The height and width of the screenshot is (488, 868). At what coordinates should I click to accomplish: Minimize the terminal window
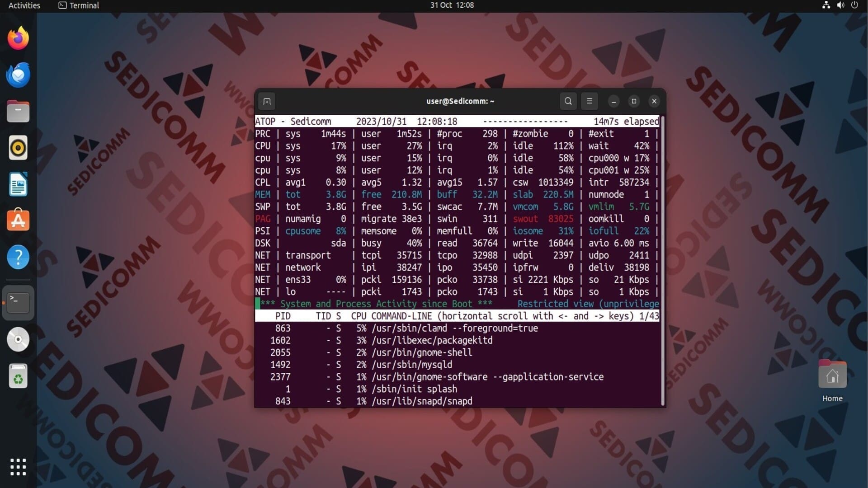613,101
